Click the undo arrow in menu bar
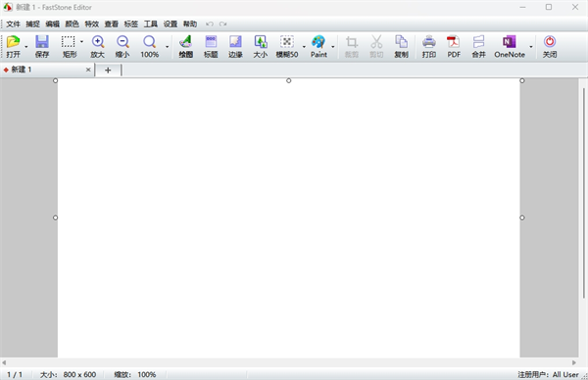The width and height of the screenshot is (588, 380). tap(210, 24)
